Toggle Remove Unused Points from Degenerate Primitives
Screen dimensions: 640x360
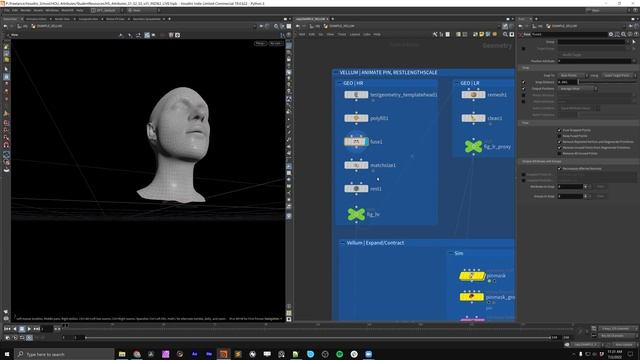560,147
